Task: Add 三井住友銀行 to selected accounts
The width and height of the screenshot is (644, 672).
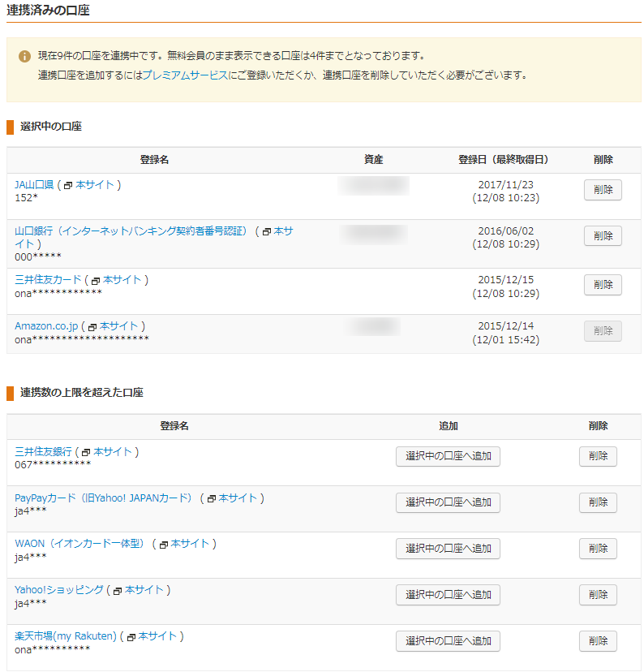Action: pyautogui.click(x=448, y=456)
